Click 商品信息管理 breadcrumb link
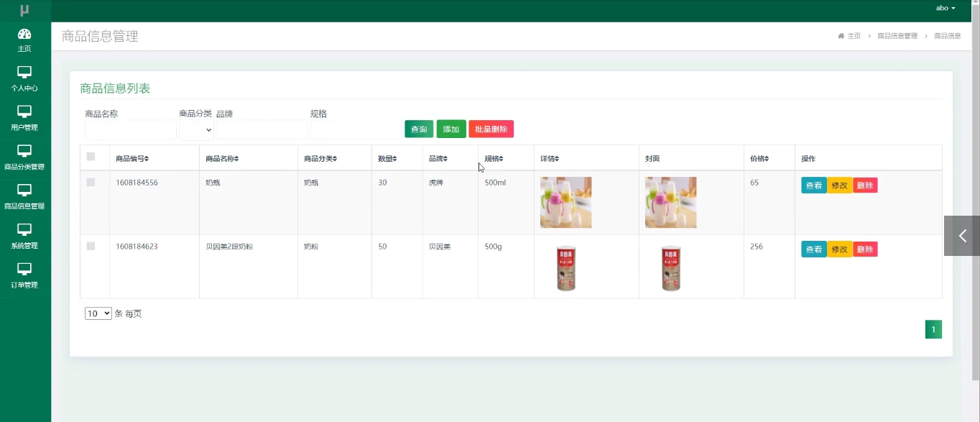This screenshot has height=422, width=980. 897,36
